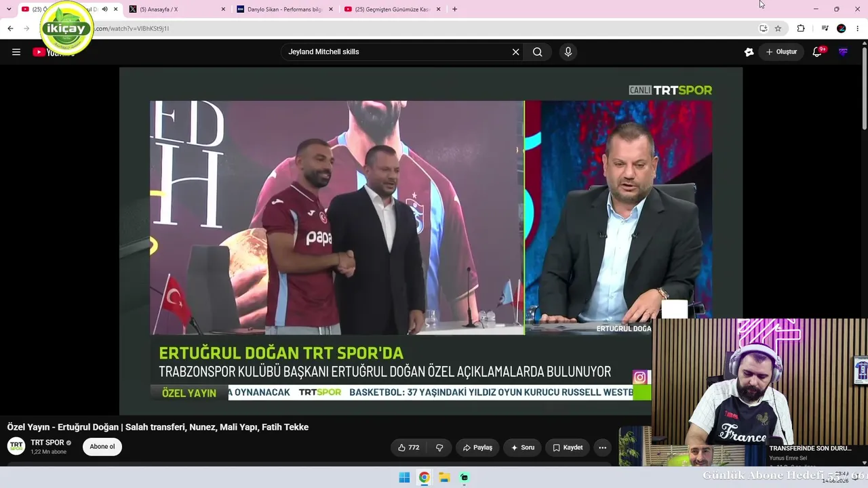Viewport: 868px width, 488px height.
Task: Click the Soru ask button
Action: pos(522,447)
